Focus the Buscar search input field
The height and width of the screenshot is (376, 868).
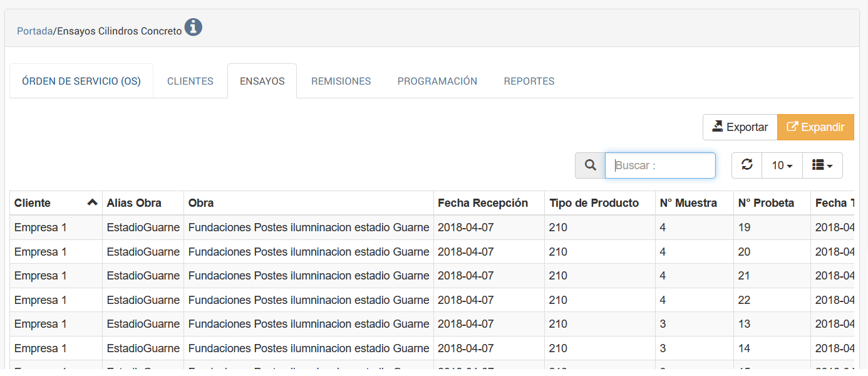point(660,165)
